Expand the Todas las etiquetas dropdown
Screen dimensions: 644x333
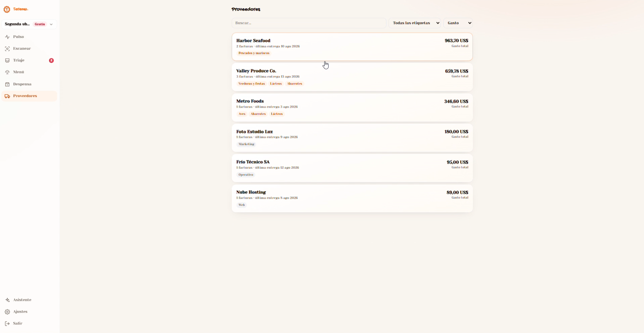click(415, 23)
